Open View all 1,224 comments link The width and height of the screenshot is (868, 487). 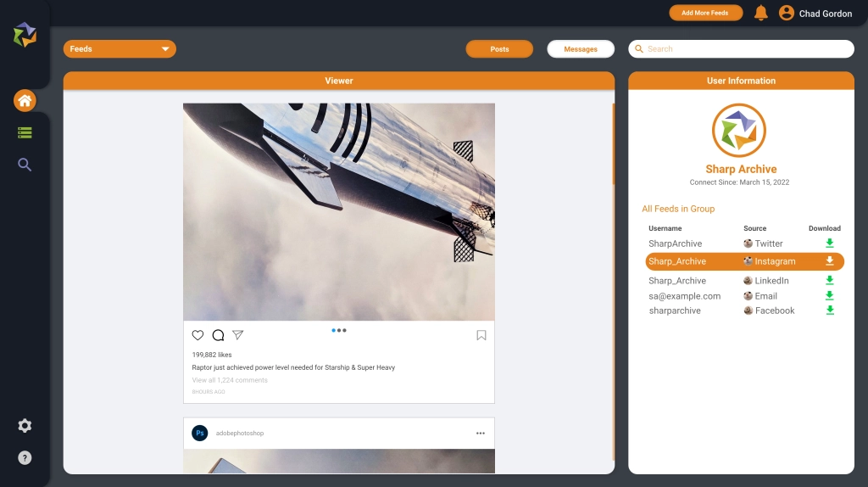click(x=230, y=380)
